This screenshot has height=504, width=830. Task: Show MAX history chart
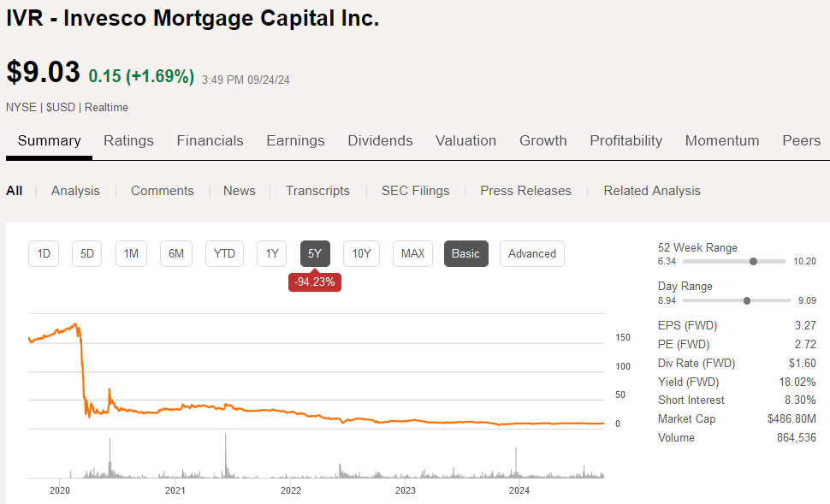tap(413, 253)
